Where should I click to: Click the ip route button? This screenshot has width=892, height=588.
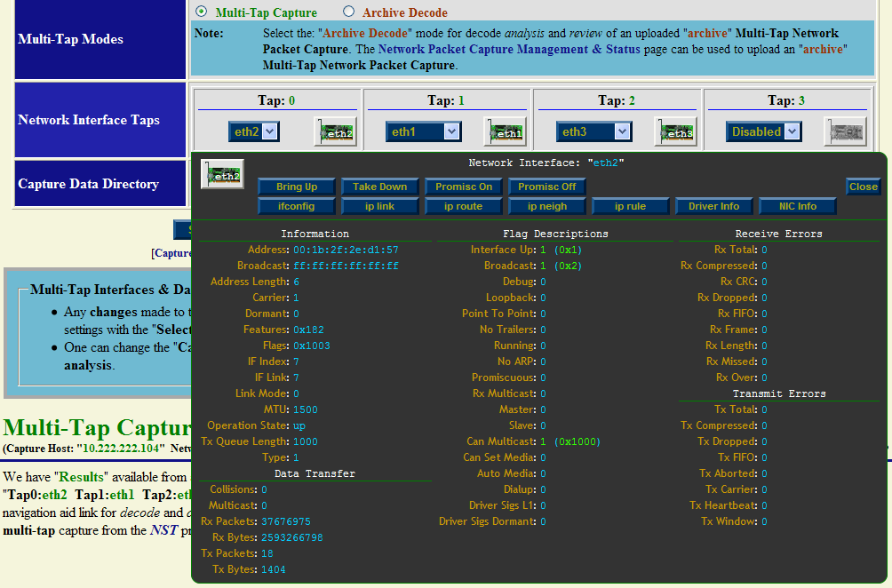[464, 206]
